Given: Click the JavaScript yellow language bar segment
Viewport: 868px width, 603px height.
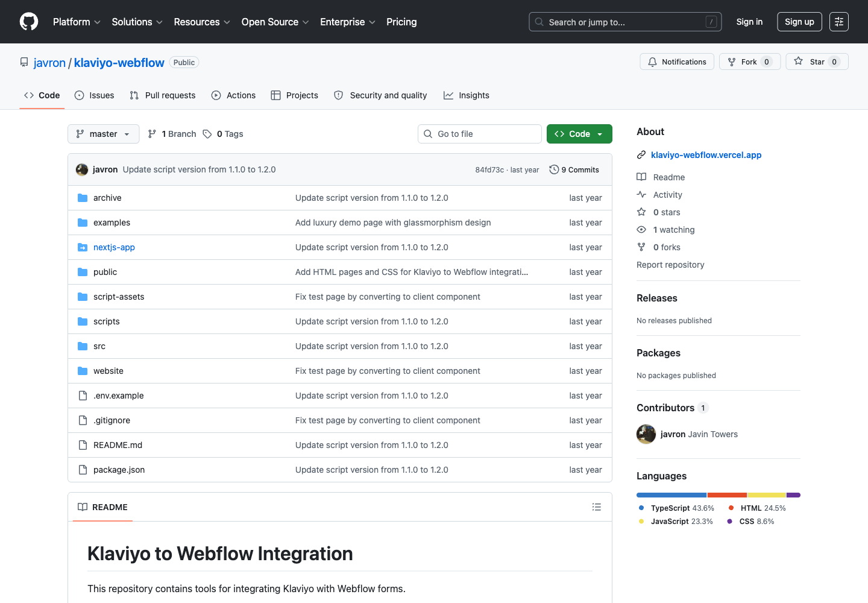Looking at the screenshot, I should 767,495.
